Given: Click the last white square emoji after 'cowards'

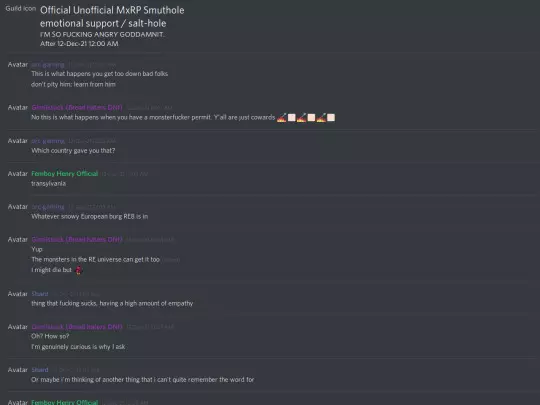Looking at the screenshot, I should coord(331,118).
